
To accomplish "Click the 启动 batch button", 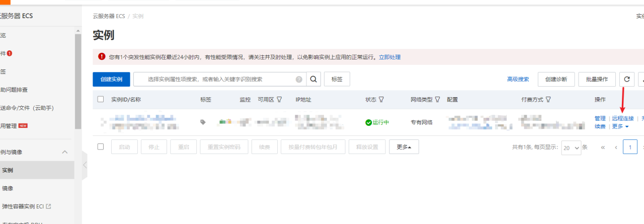I will point(124,147).
